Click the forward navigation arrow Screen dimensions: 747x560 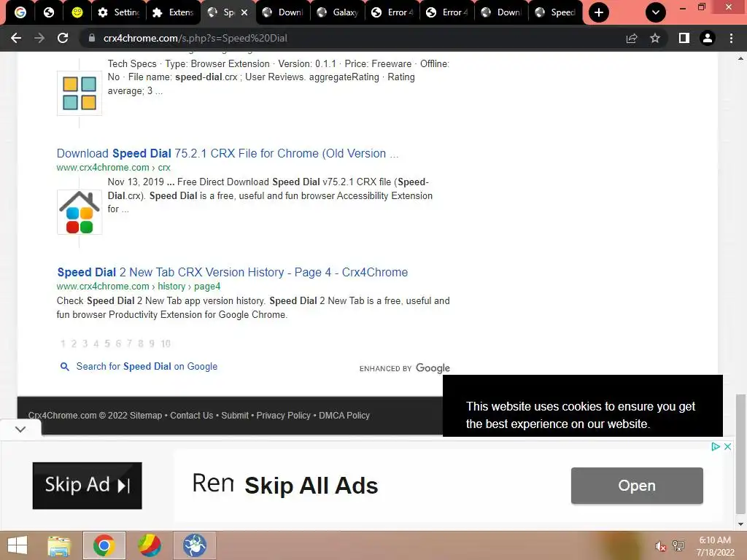click(39, 38)
